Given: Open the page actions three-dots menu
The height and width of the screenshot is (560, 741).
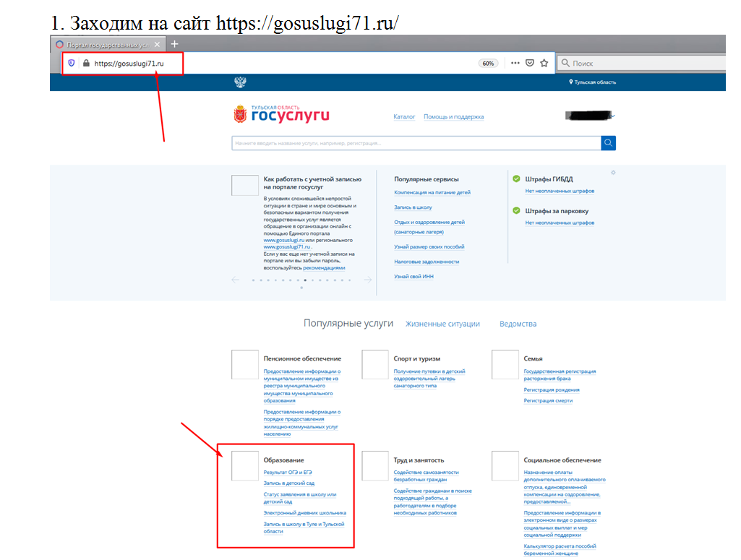Looking at the screenshot, I should point(515,64).
